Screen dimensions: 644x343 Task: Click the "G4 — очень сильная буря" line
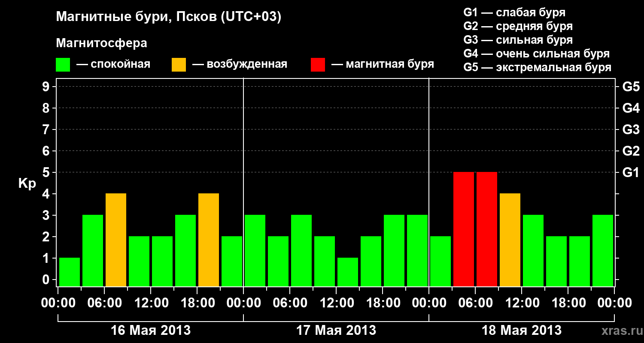coord(536,54)
